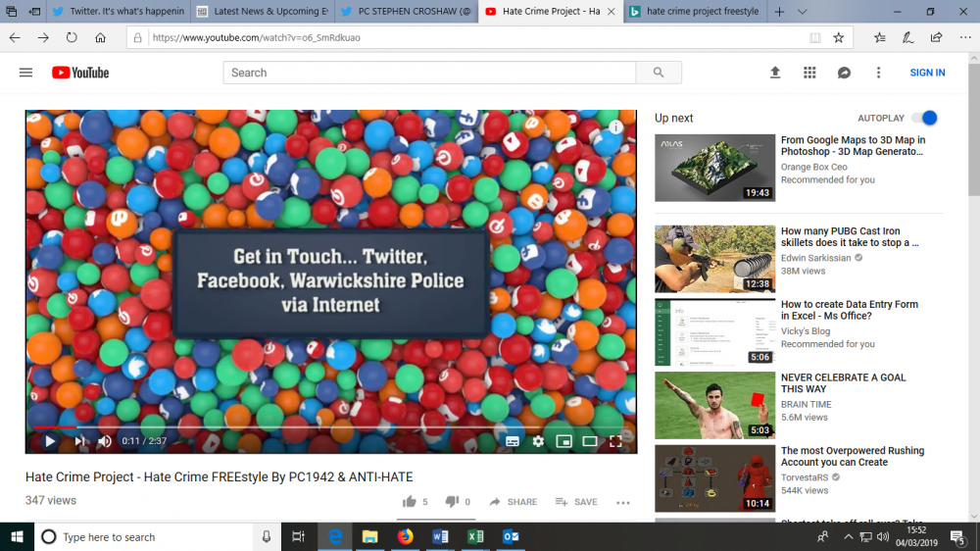Skip to the next video
The image size is (980, 551).
[x=79, y=441]
